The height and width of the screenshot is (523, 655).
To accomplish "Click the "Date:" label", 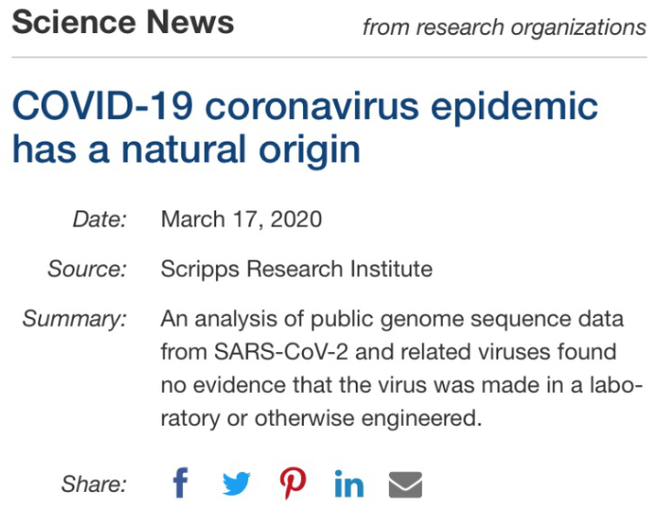I will click(x=99, y=218).
